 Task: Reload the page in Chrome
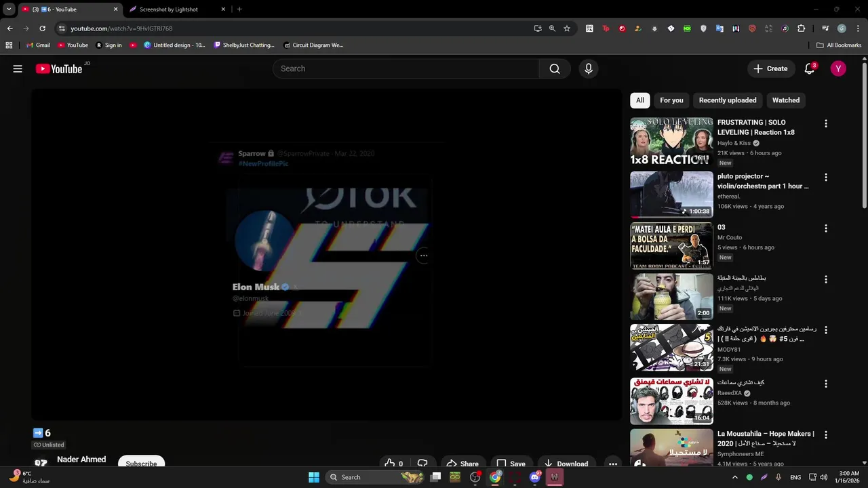pyautogui.click(x=42, y=28)
